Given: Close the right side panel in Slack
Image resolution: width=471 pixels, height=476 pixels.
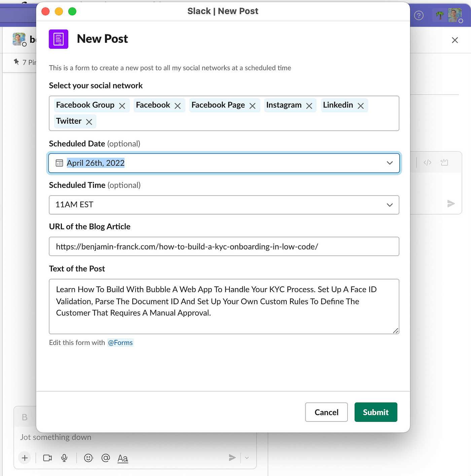Looking at the screenshot, I should pos(455,40).
